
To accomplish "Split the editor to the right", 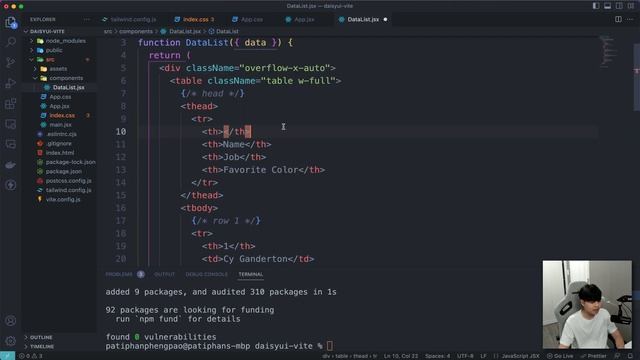I will [x=618, y=19].
